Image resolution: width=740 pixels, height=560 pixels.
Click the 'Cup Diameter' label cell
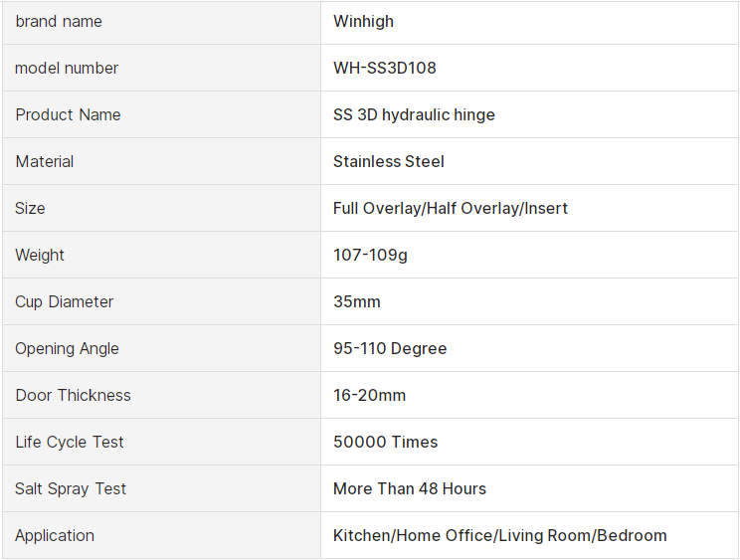coord(65,301)
